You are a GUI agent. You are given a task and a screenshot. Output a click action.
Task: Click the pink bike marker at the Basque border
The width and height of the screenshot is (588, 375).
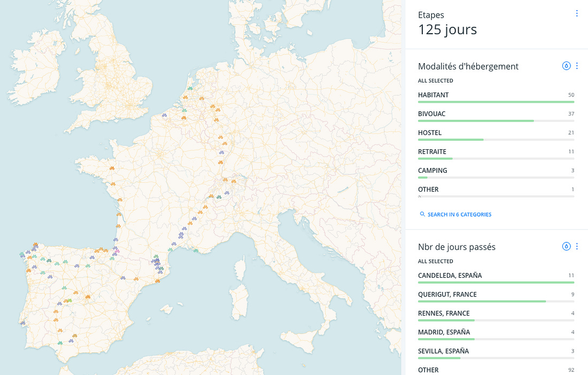pyautogui.click(x=117, y=251)
